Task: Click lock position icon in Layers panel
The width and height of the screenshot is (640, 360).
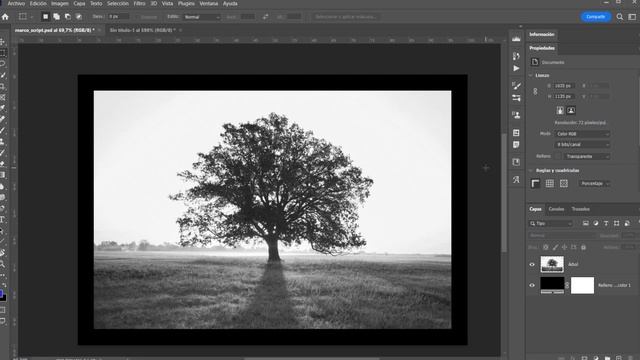Action: (x=564, y=247)
